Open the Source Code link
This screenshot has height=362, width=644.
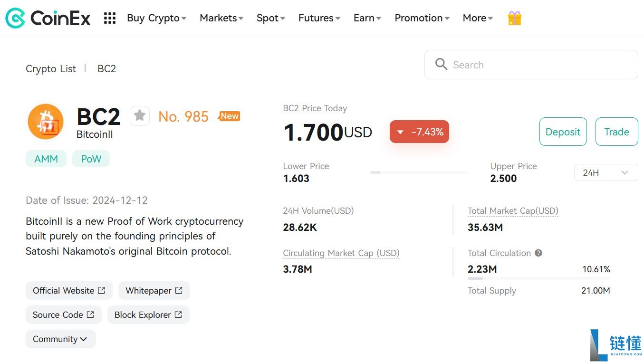(x=63, y=315)
